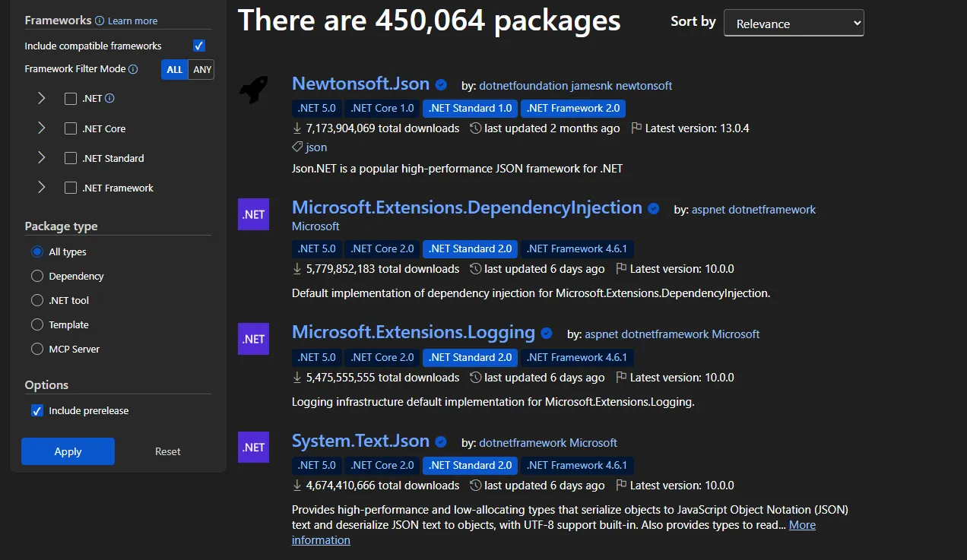Image resolution: width=967 pixels, height=560 pixels.
Task: Click the flag icon before Newtonsoft.Json's latest version
Action: point(636,128)
